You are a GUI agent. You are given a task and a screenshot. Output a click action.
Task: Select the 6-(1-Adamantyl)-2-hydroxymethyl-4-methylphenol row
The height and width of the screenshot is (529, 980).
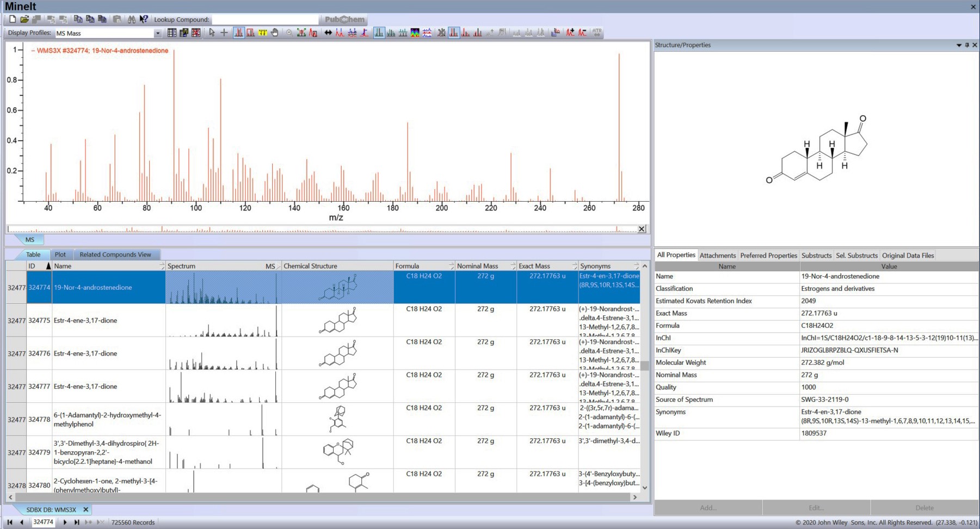click(x=107, y=419)
